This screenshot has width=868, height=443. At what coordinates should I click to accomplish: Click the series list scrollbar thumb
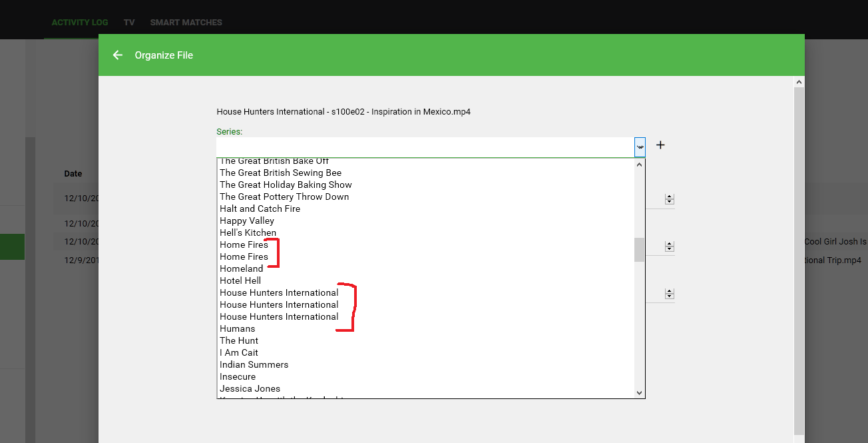[640, 250]
